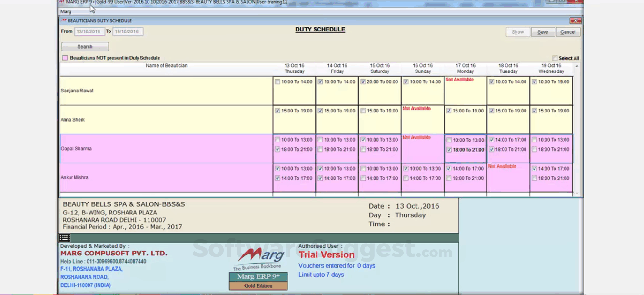
Task: Enable the Select All checkbox
Action: pos(555,58)
